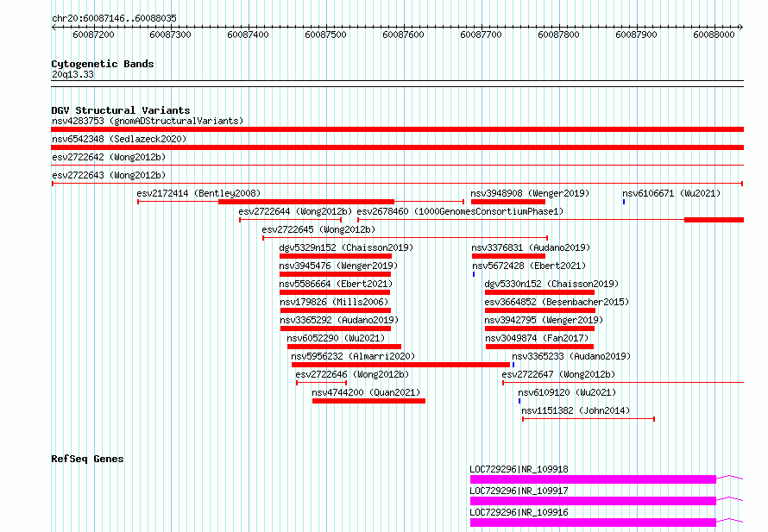Click ruler position 60087500
This screenshot has height=532, width=768.
(x=325, y=34)
